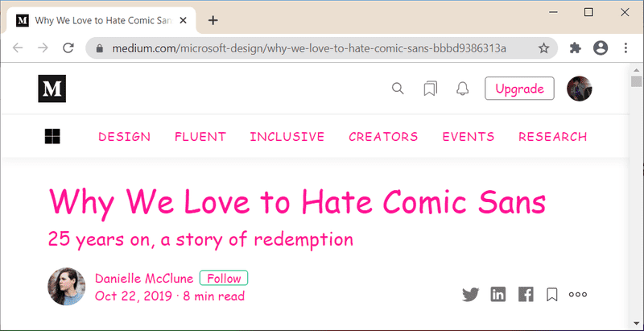View site info via the padlock icon
The image size is (644, 331).
point(99,48)
